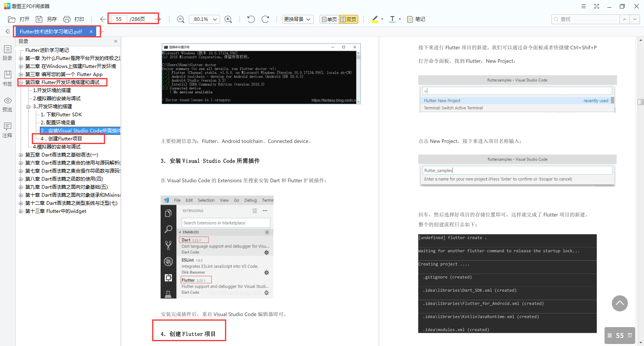644x346 pixels.
Task: Open 第八章 Dart语法篇之函数的使用 entry
Action: [x=64, y=179]
